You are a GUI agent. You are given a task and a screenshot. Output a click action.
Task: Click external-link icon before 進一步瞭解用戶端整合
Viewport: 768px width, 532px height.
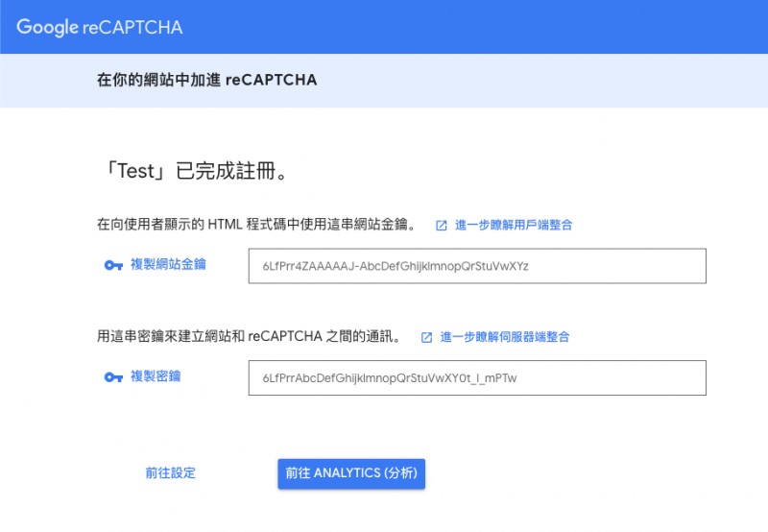coord(442,226)
